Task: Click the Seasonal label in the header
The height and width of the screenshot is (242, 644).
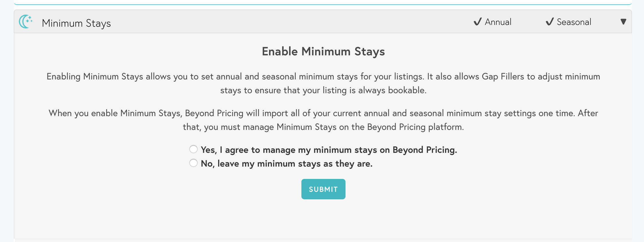Action: click(x=574, y=22)
